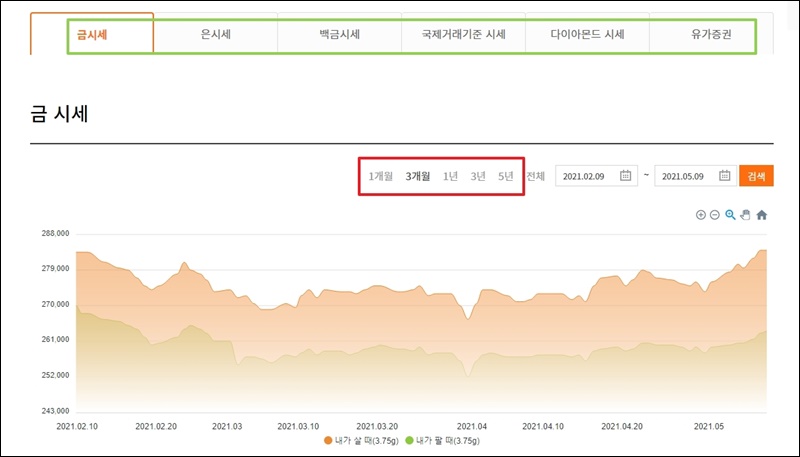Switch to the 백금시세 tab

(x=340, y=34)
